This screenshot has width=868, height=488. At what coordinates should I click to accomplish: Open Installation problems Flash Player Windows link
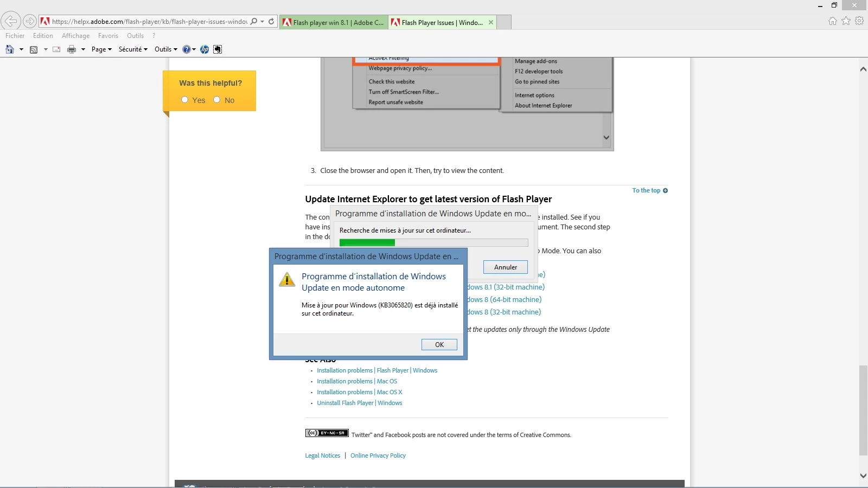click(x=377, y=370)
